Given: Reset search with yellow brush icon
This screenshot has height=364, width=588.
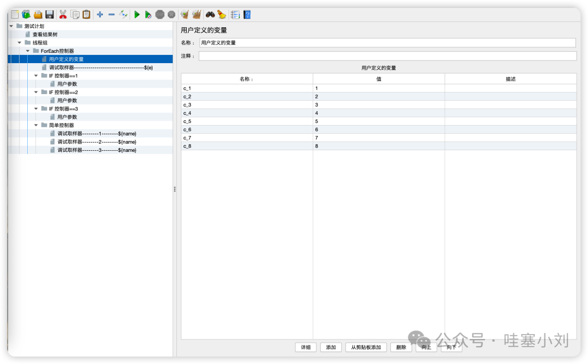Looking at the screenshot, I should tap(222, 15).
